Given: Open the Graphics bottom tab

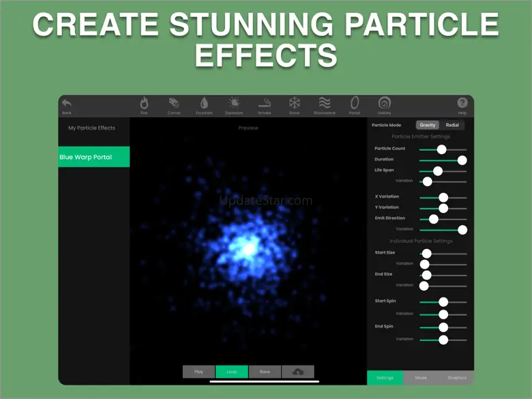Looking at the screenshot, I should 457,378.
